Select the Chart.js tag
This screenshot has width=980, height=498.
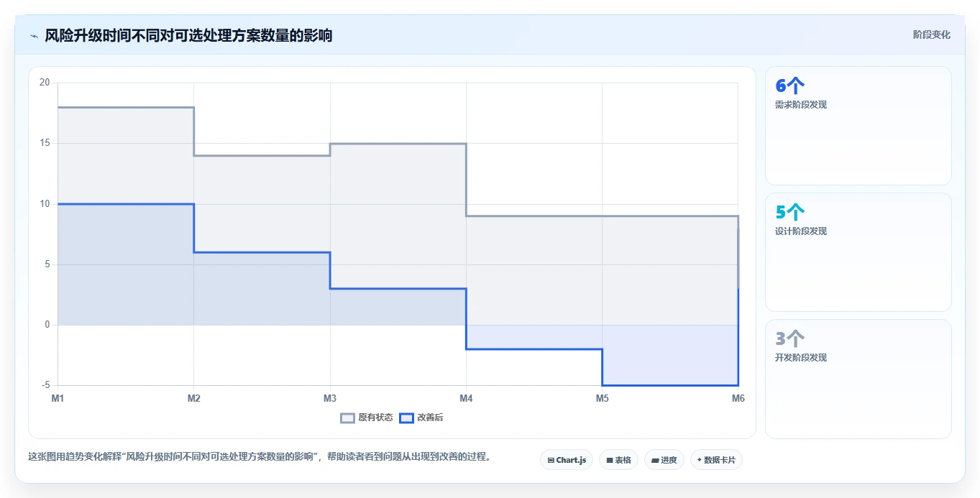[x=567, y=460]
